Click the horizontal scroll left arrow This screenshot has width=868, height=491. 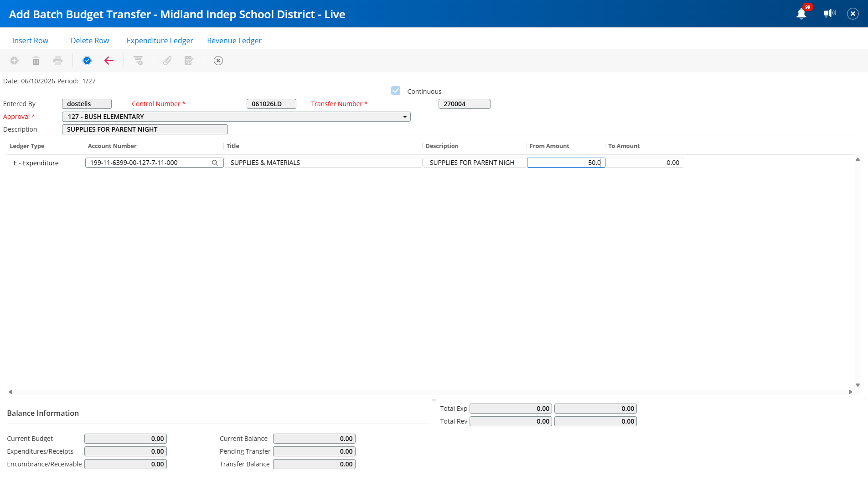[10, 392]
